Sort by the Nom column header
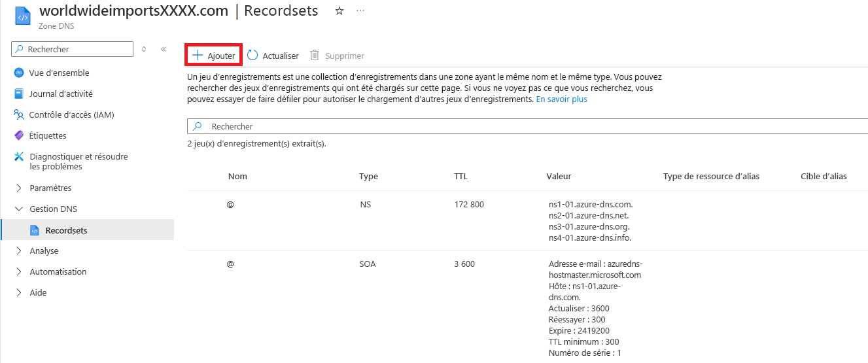The height and width of the screenshot is (363, 868). click(x=237, y=177)
